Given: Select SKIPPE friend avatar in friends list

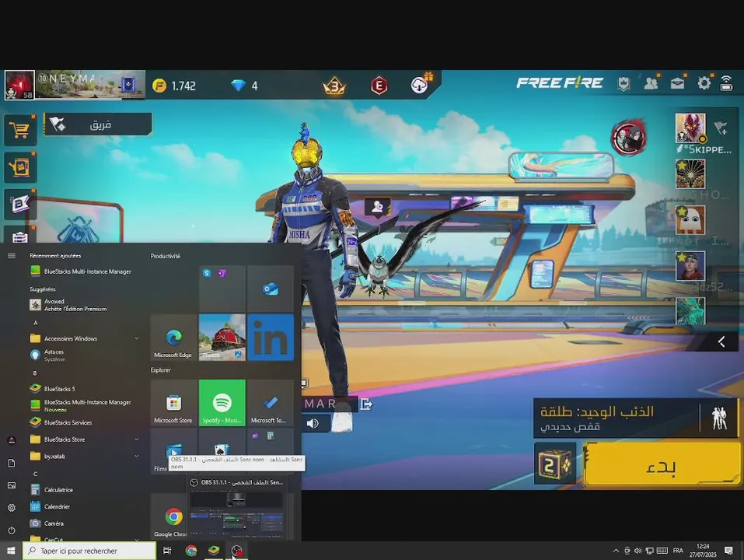Looking at the screenshot, I should pyautogui.click(x=690, y=128).
